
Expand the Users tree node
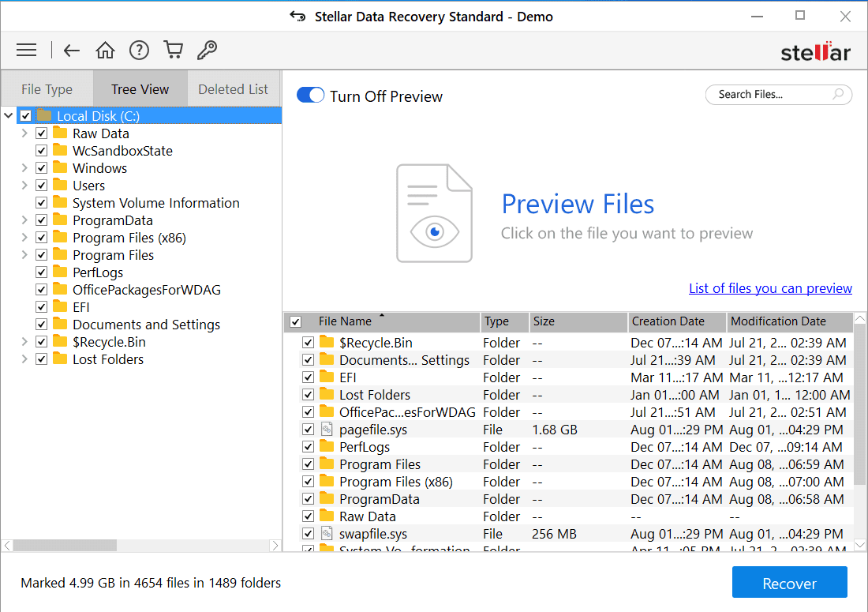tap(24, 185)
